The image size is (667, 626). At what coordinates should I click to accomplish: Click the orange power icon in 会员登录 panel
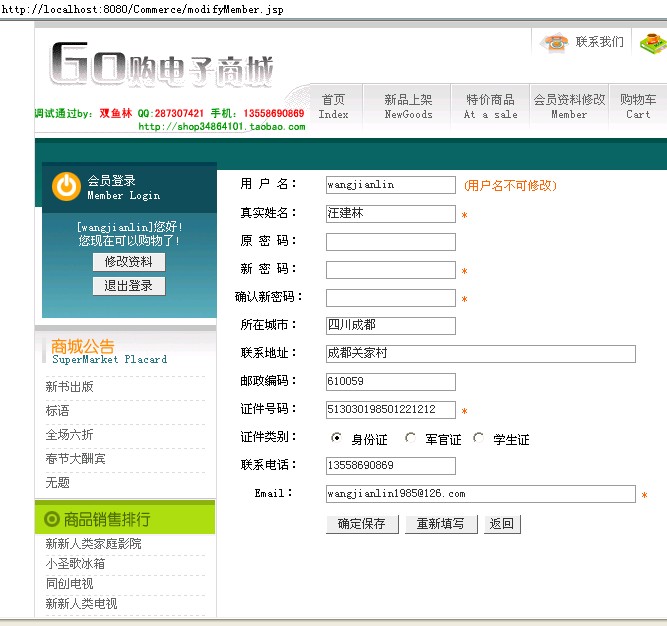[x=66, y=186]
